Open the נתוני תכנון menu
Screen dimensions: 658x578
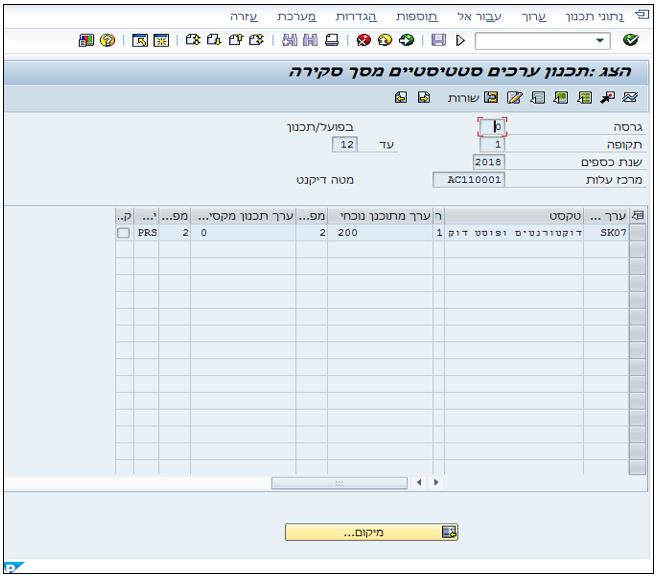pyautogui.click(x=595, y=16)
